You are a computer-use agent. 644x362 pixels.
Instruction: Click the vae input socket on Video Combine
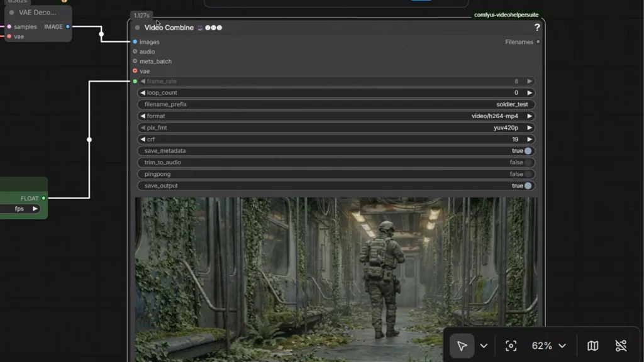135,71
